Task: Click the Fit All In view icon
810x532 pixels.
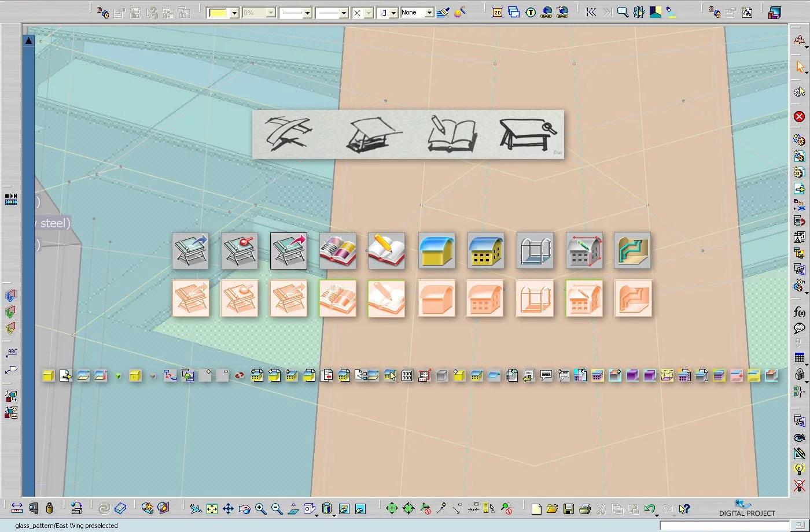Action: [212, 509]
